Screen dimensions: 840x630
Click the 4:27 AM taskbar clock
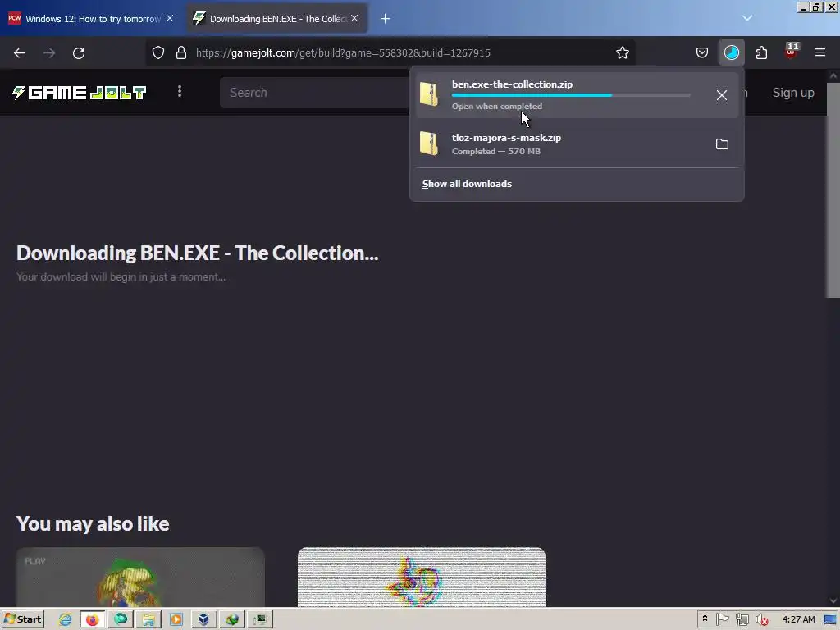click(798, 620)
